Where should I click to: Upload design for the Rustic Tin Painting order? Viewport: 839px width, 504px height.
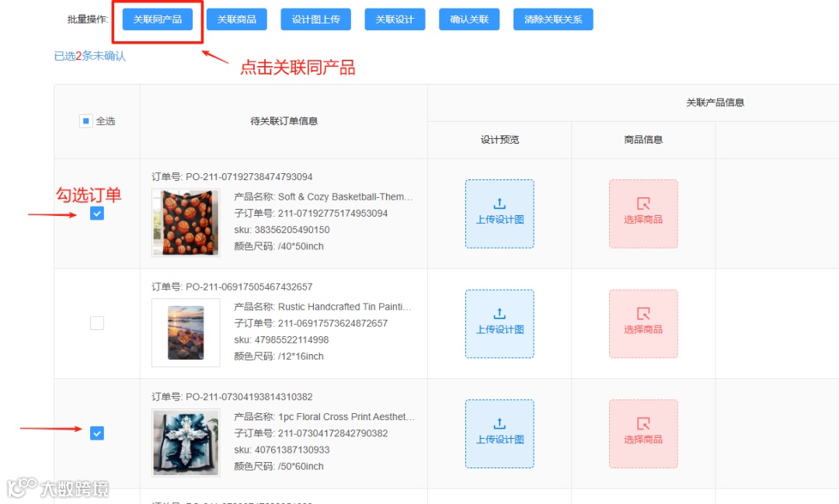coord(500,324)
